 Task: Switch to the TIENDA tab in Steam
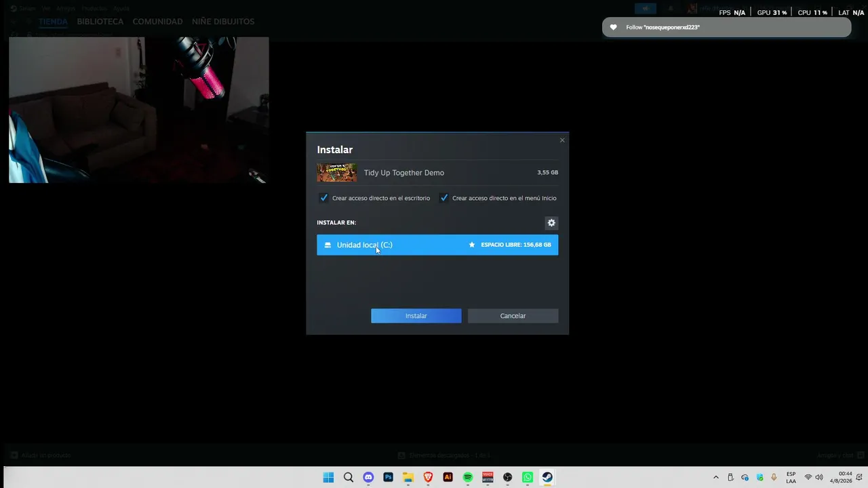[x=53, y=22]
